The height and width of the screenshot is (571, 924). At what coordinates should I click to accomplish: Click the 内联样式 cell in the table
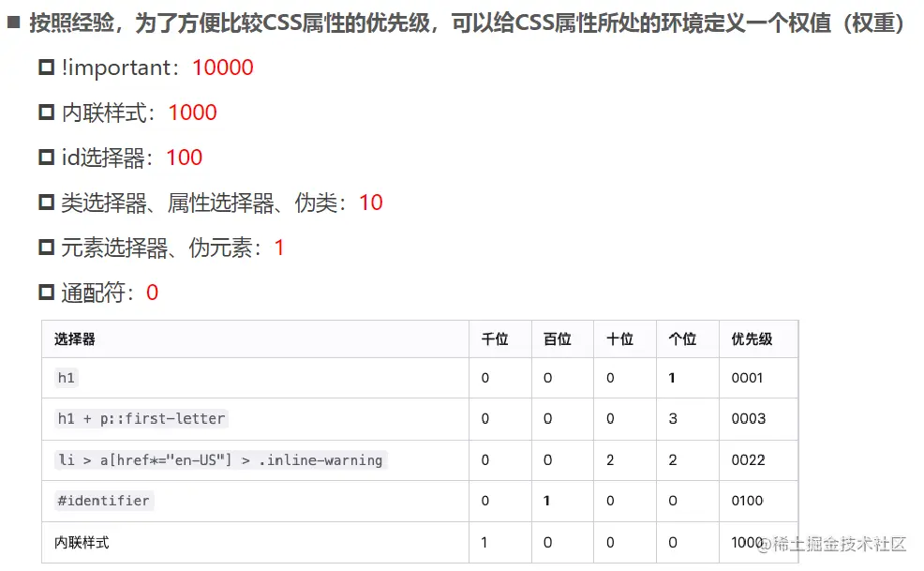(82, 543)
